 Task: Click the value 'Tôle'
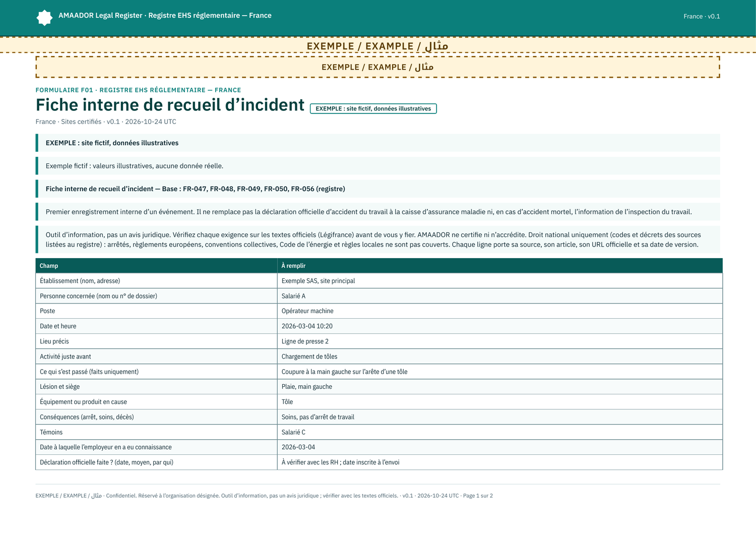pos(287,402)
